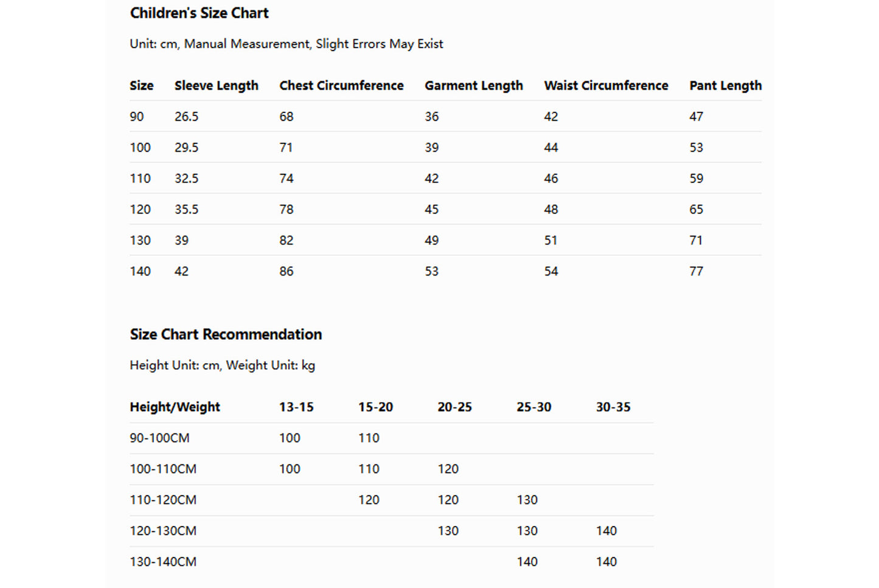
Task: Click pant length value 77
Action: pyautogui.click(x=696, y=272)
